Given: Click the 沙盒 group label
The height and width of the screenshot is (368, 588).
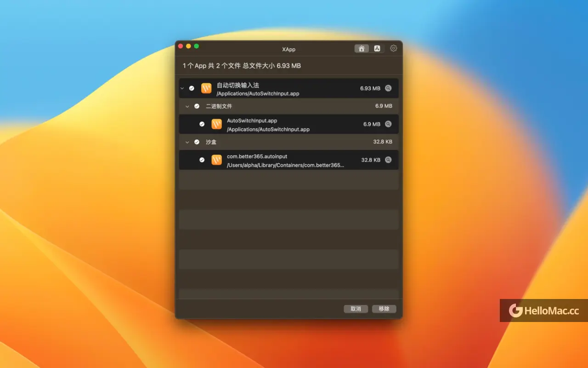Looking at the screenshot, I should click(211, 142).
